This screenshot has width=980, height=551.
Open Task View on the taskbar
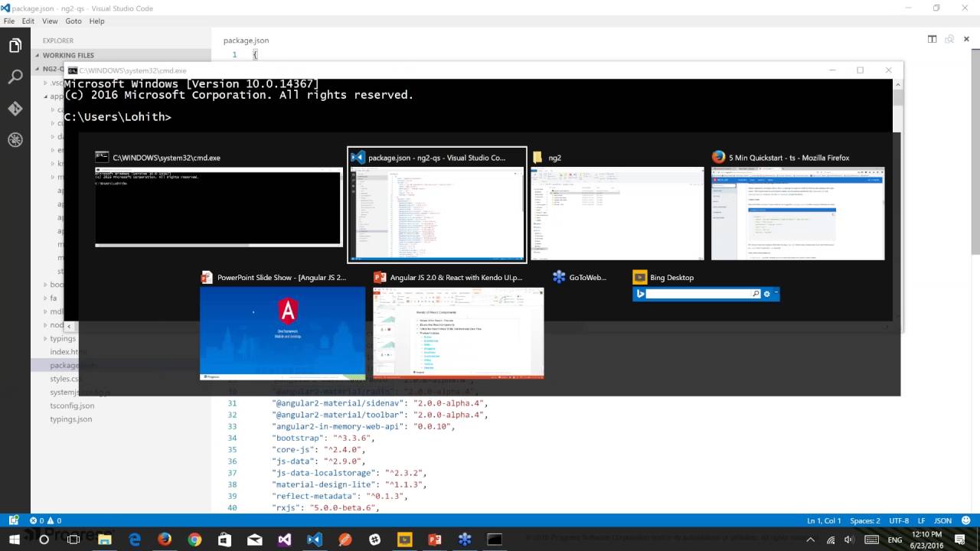73,540
